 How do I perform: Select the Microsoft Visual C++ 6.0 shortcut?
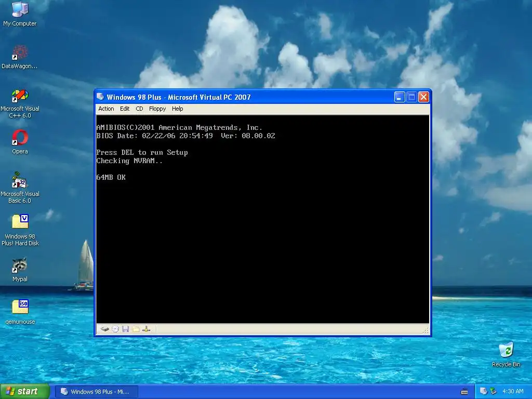click(20, 103)
